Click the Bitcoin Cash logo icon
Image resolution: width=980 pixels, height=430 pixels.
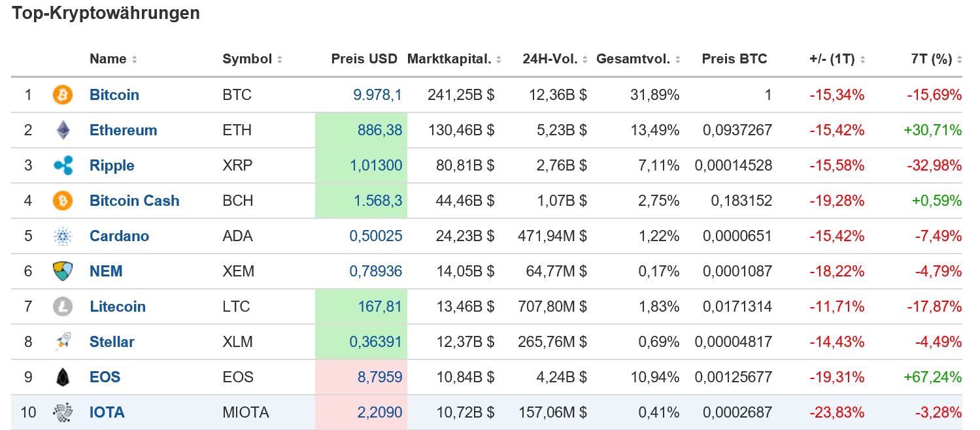coord(63,201)
